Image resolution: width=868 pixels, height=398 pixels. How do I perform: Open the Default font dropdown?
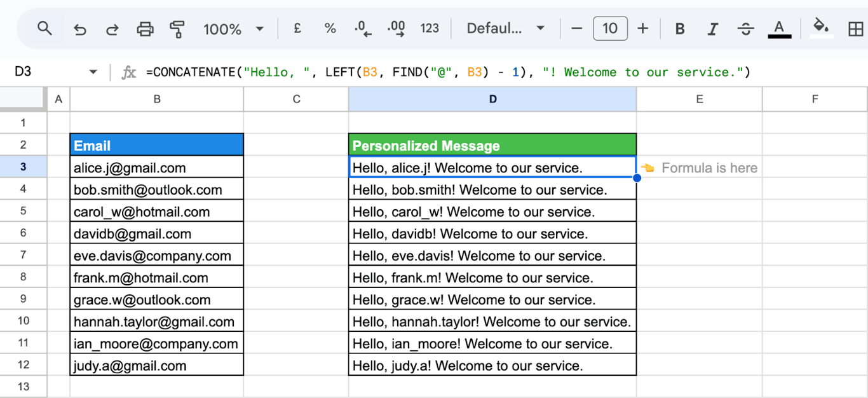coord(506,28)
